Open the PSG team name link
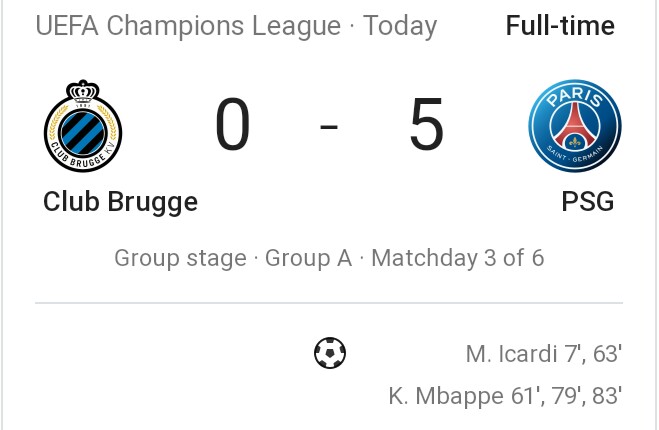The image size is (659, 430). coord(587,202)
